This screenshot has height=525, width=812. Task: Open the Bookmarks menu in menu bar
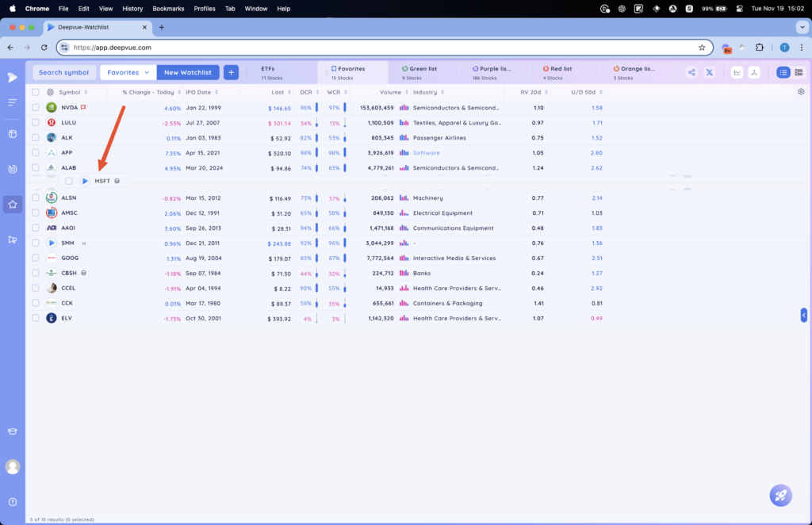coord(168,8)
